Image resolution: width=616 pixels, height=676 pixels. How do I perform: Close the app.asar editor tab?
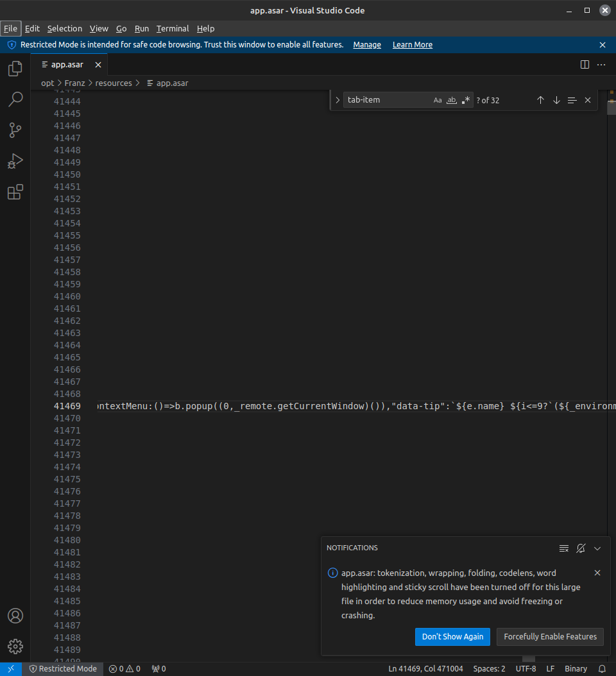[98, 65]
